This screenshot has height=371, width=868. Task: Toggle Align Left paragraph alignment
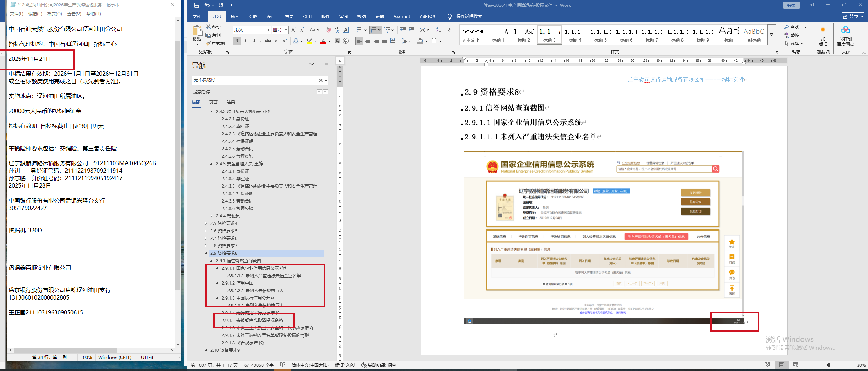[359, 41]
